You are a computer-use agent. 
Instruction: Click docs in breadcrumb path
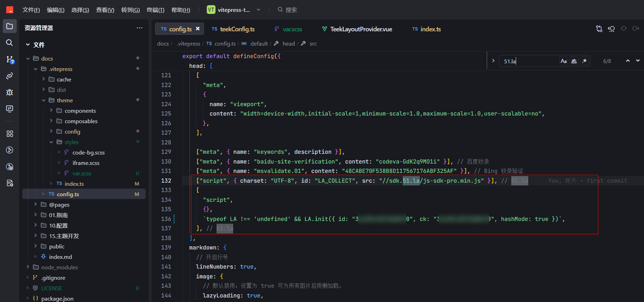tap(163, 43)
